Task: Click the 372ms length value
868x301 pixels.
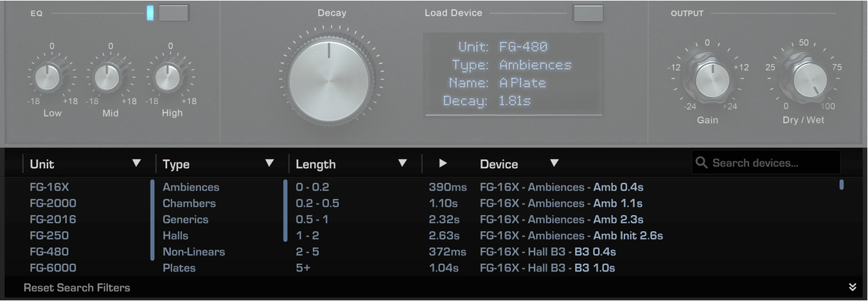Action: tap(448, 252)
